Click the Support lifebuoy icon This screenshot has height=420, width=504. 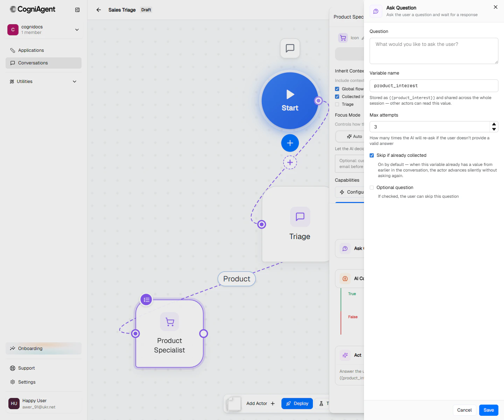(13, 368)
